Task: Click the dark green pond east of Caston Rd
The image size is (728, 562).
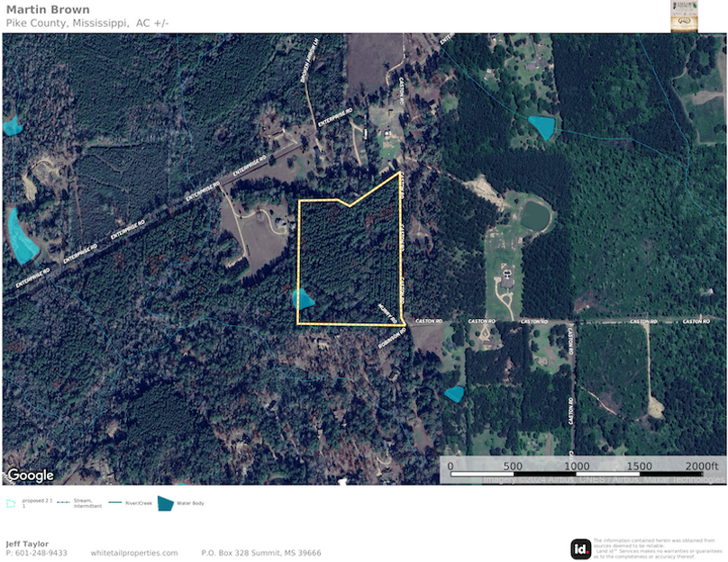Action: click(x=535, y=216)
